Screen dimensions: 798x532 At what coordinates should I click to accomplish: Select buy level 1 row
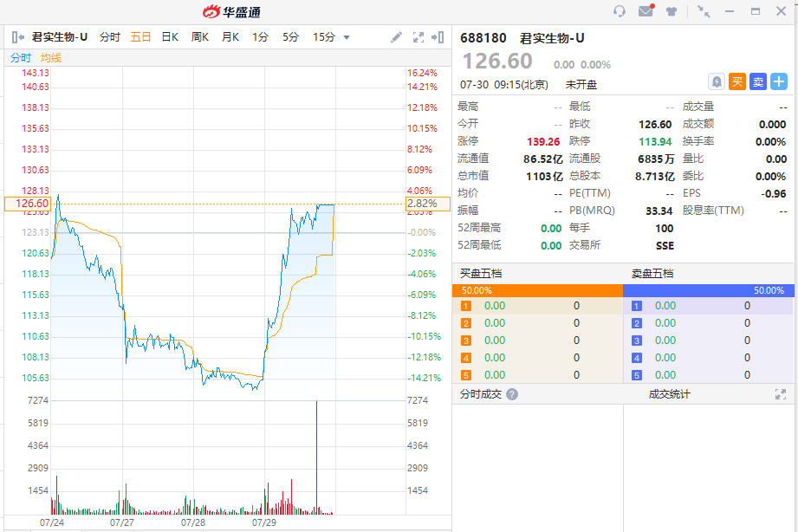coord(537,306)
